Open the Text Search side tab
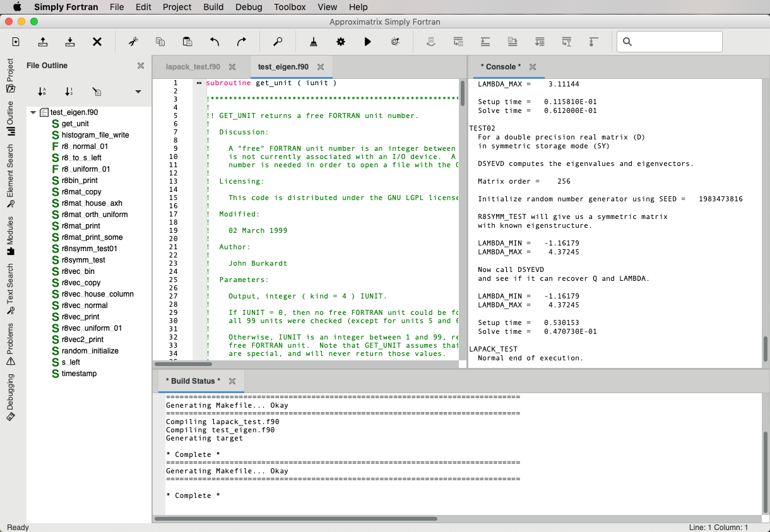The image size is (770, 532). click(10, 289)
